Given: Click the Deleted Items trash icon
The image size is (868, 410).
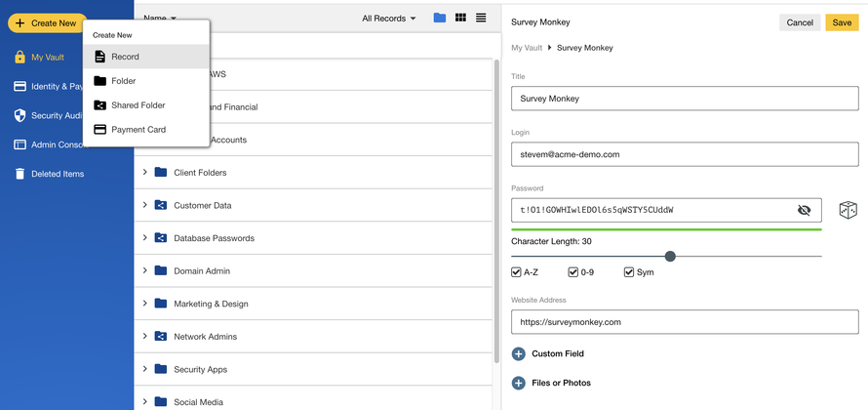Looking at the screenshot, I should click(x=20, y=174).
